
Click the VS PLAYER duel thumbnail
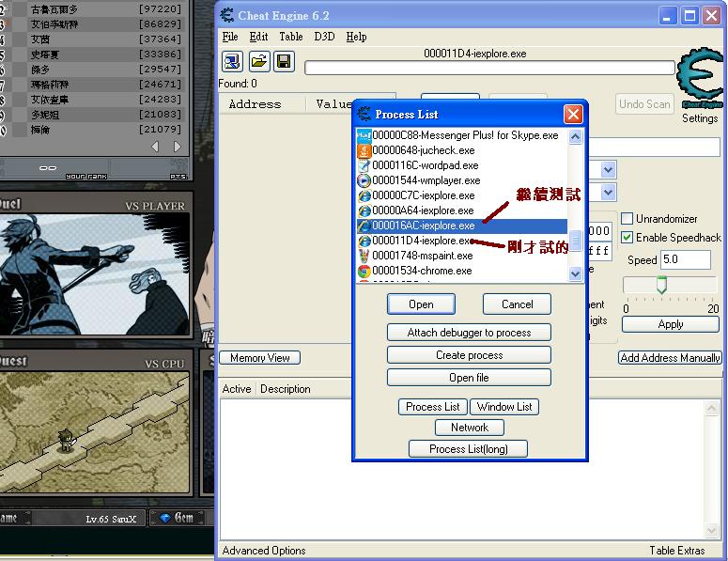coord(94,274)
